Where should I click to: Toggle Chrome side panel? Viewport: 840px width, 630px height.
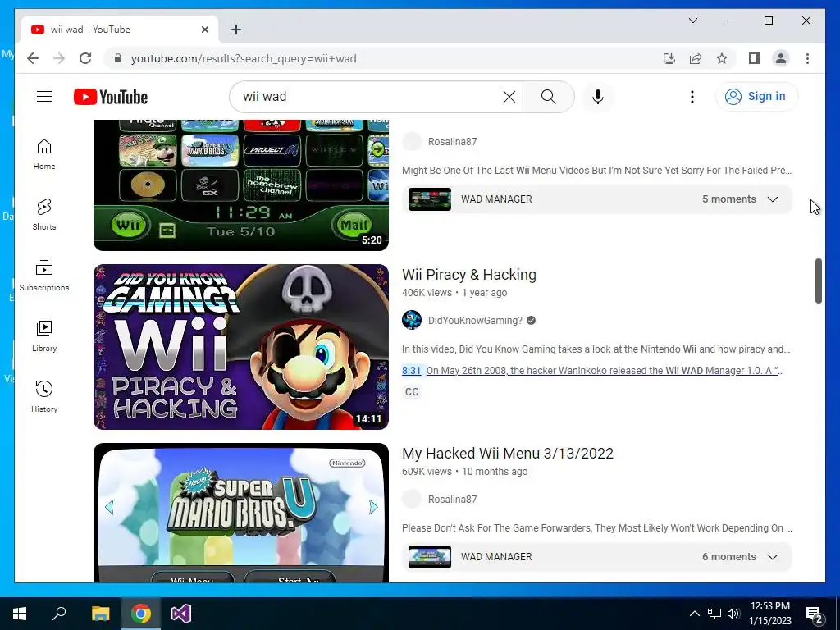click(x=755, y=58)
